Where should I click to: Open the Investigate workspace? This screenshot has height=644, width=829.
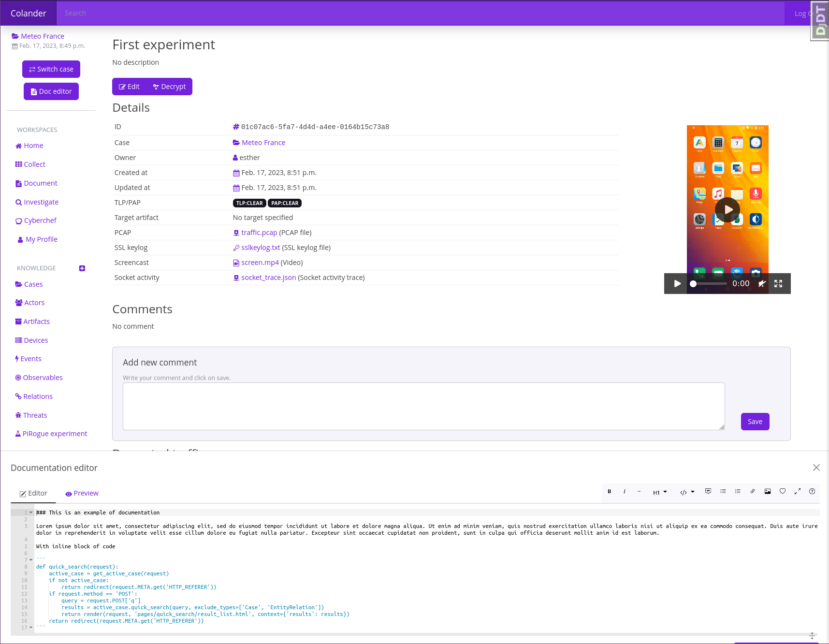tap(37, 202)
